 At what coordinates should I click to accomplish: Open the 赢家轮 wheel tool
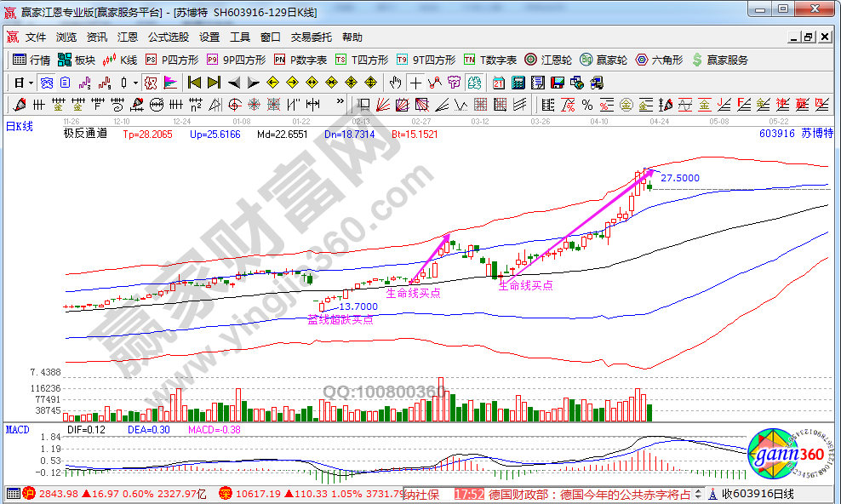(x=604, y=60)
